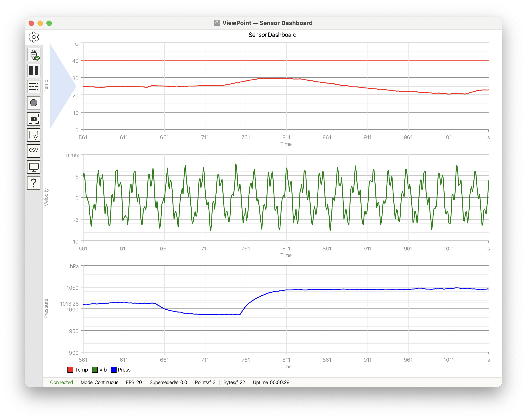Click the Mode Continuous status entry
Viewport: 527px width, 420px height.
[x=100, y=382]
